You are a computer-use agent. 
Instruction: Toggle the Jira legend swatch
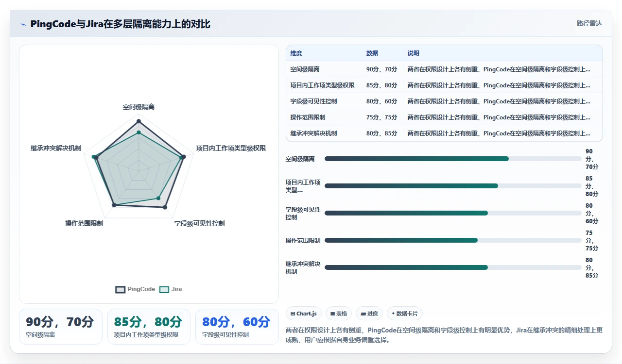point(164,289)
